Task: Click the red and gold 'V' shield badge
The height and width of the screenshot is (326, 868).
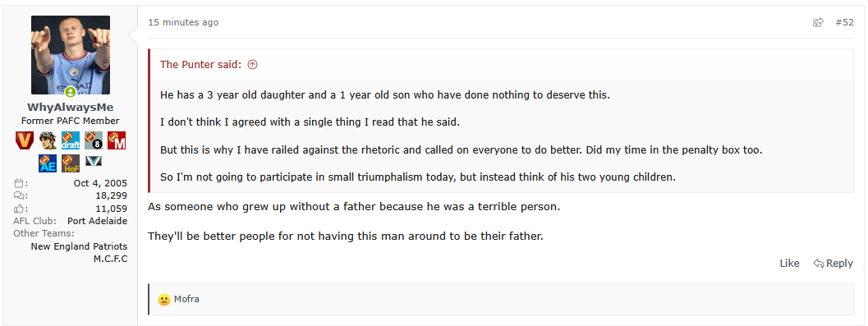Action: pos(25,140)
